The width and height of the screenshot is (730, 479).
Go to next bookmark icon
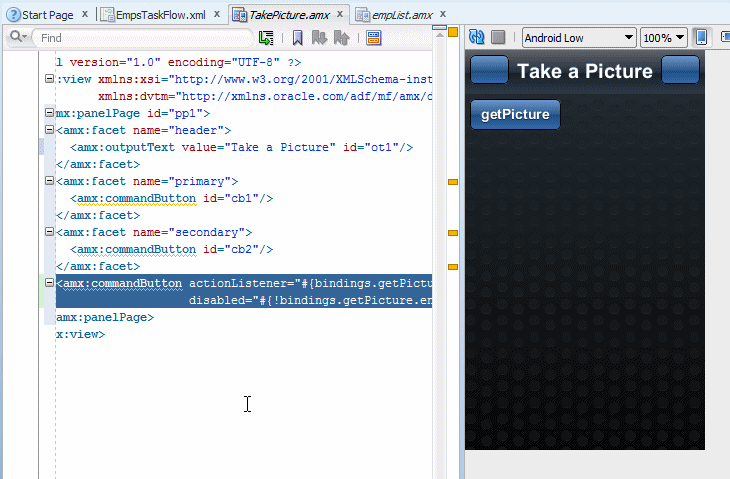coord(319,38)
